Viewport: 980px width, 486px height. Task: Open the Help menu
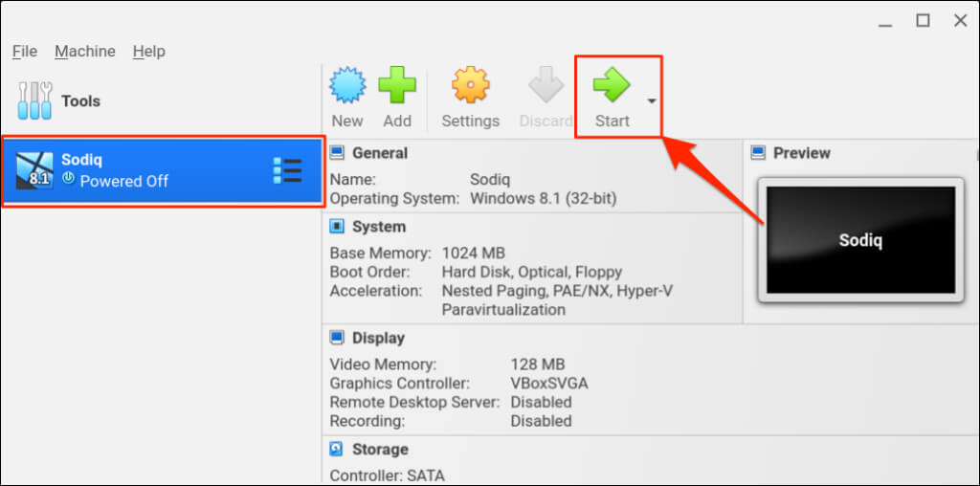(x=148, y=52)
